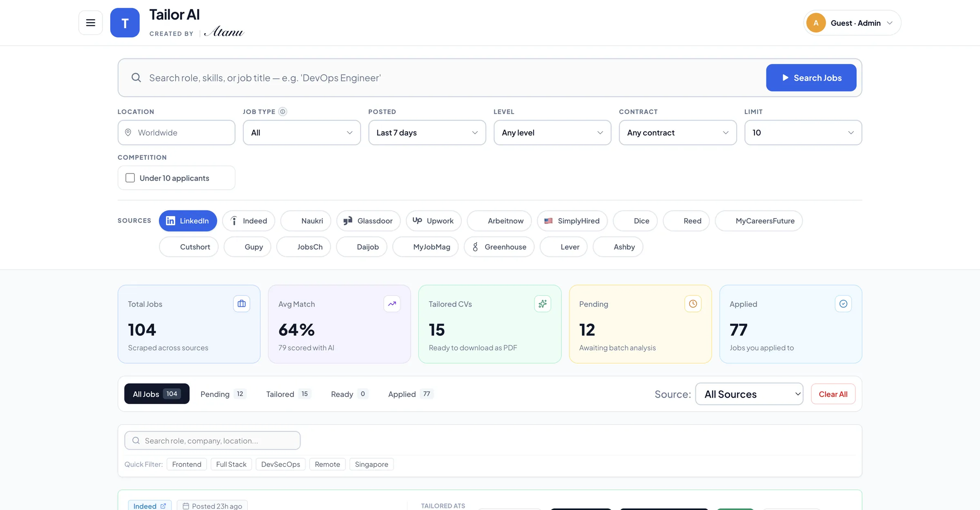Open the All Sources dropdown
The height and width of the screenshot is (510, 980).
point(749,394)
